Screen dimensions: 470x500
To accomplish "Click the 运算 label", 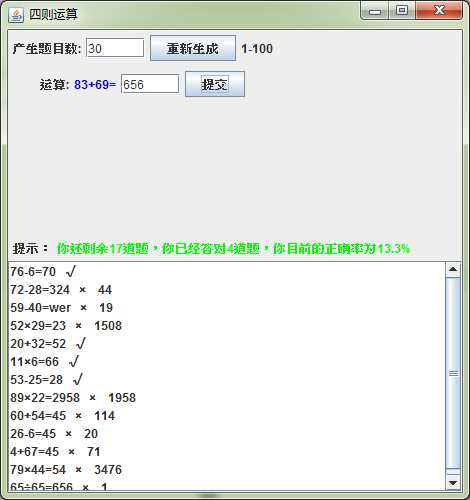I will (x=55, y=85).
